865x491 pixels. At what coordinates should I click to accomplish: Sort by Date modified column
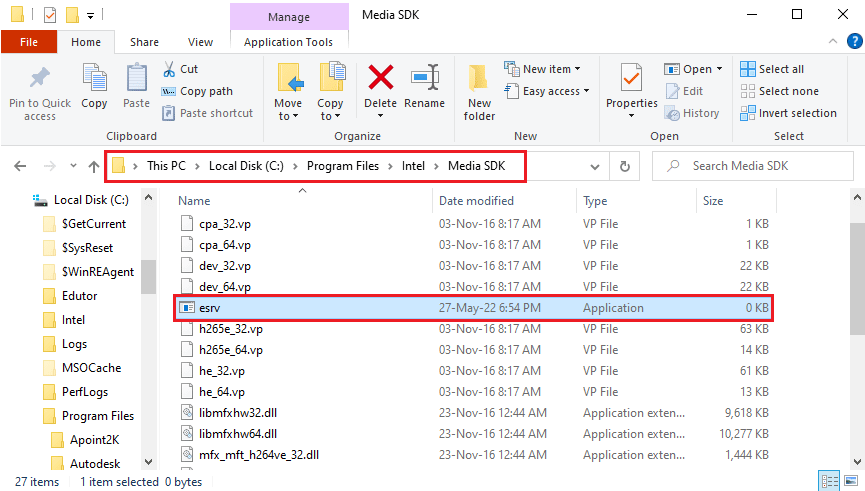[x=476, y=201]
